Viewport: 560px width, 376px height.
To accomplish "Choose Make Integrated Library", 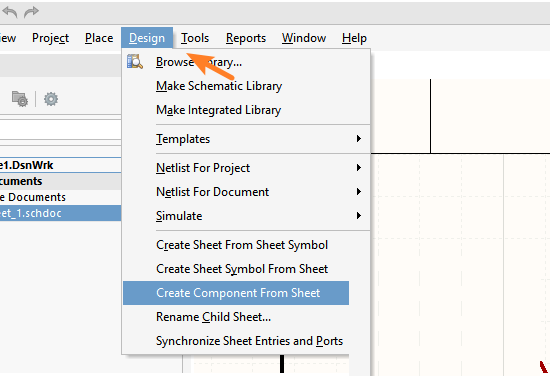I will pyautogui.click(x=219, y=110).
